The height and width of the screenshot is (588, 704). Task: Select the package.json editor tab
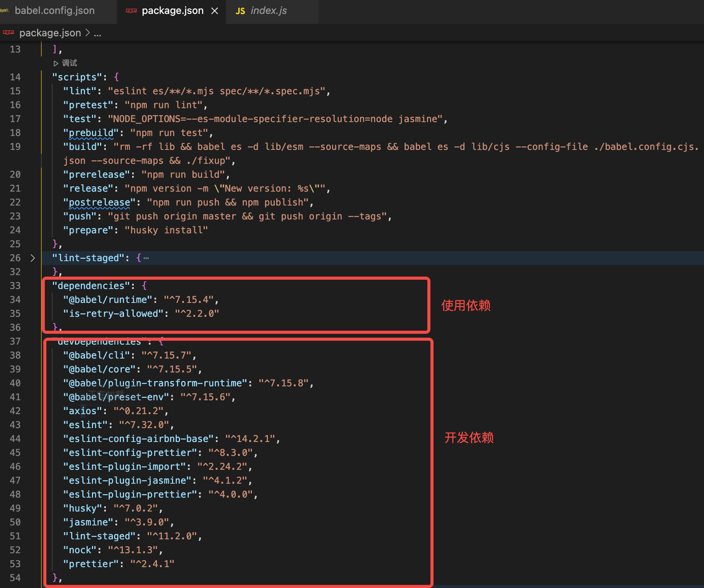coord(172,11)
